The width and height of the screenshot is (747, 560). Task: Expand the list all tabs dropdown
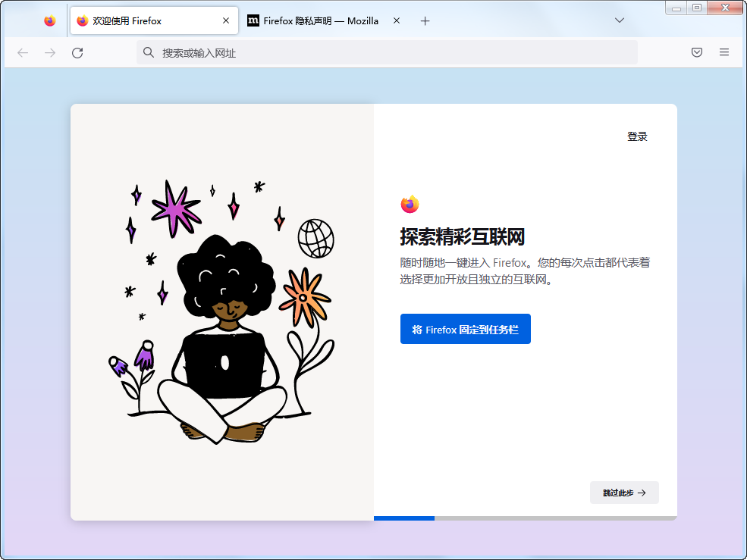[x=620, y=21]
